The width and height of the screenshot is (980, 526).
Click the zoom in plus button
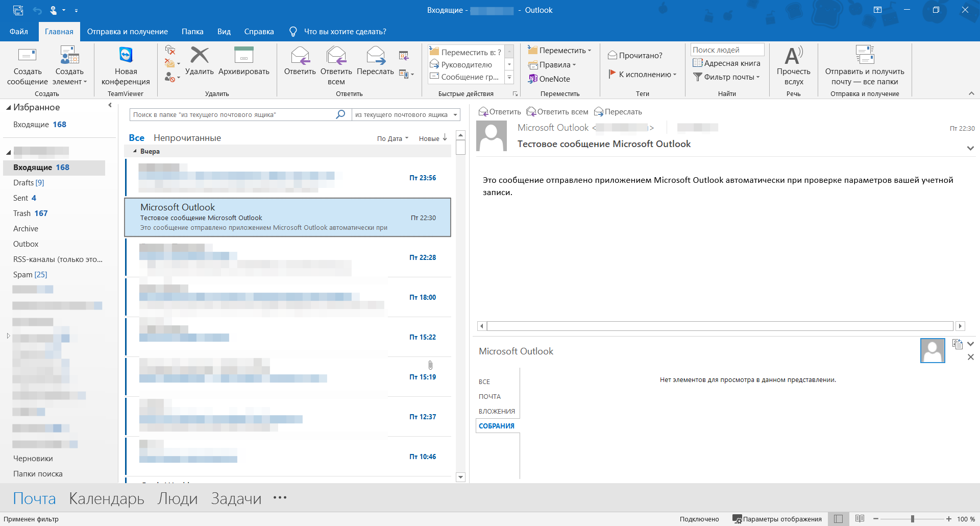click(x=948, y=519)
